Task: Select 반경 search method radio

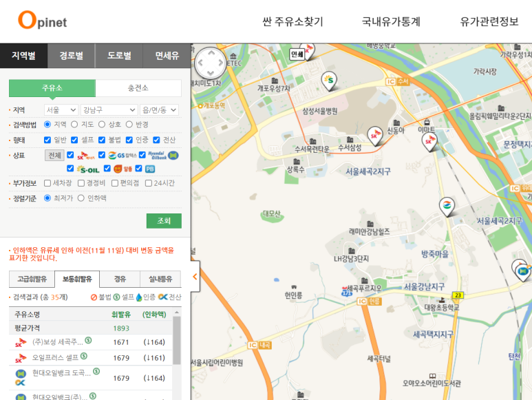Action: coord(129,125)
